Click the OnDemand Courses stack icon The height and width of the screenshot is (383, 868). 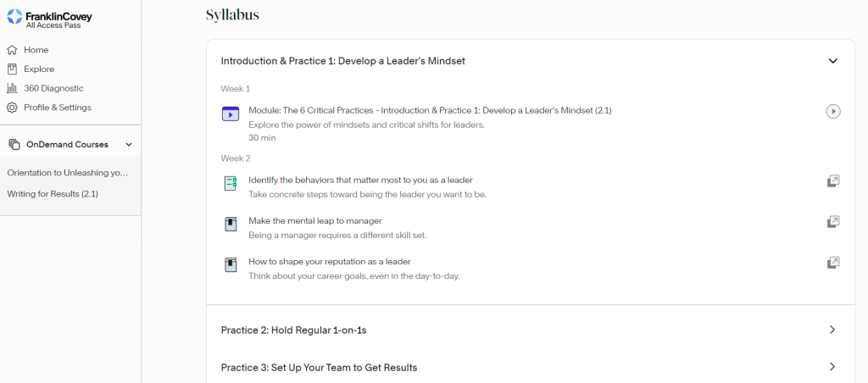[x=14, y=145]
